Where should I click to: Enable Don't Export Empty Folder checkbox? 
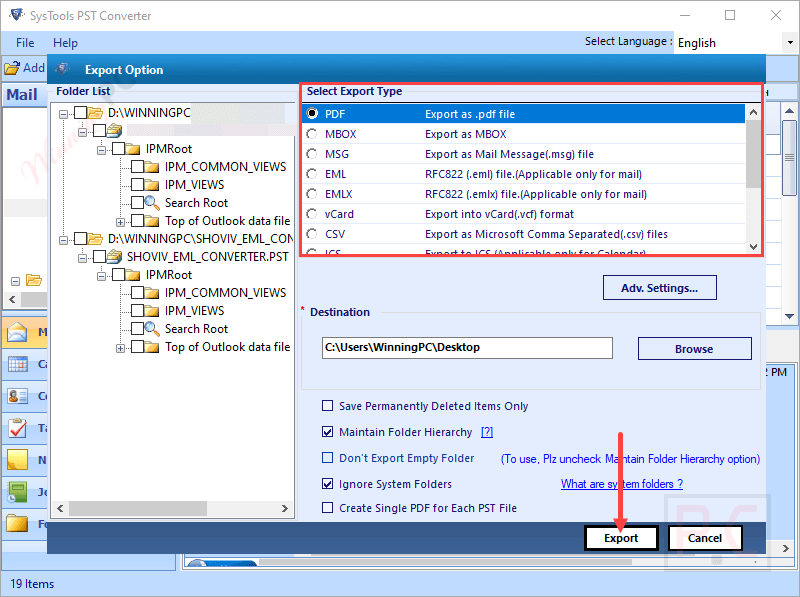pyautogui.click(x=328, y=458)
